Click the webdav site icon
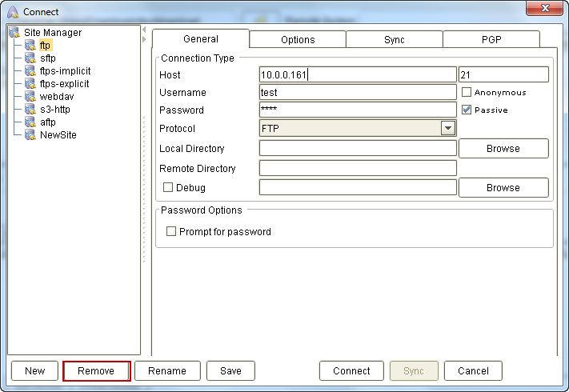Image resolution: width=569 pixels, height=392 pixels. coord(30,97)
